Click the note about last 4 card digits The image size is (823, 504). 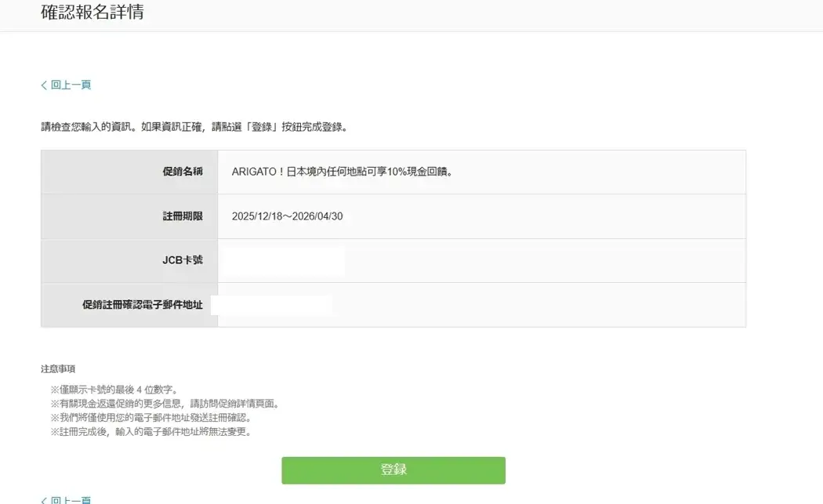coord(114,390)
